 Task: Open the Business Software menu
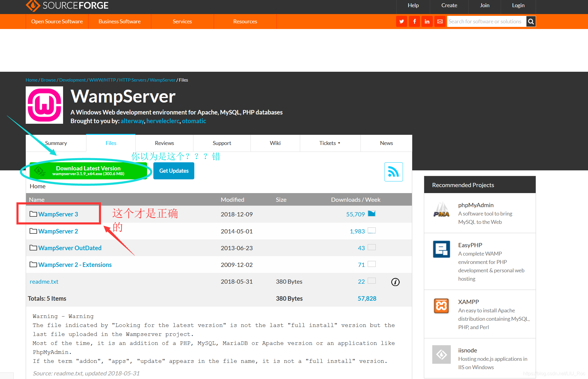tap(120, 22)
